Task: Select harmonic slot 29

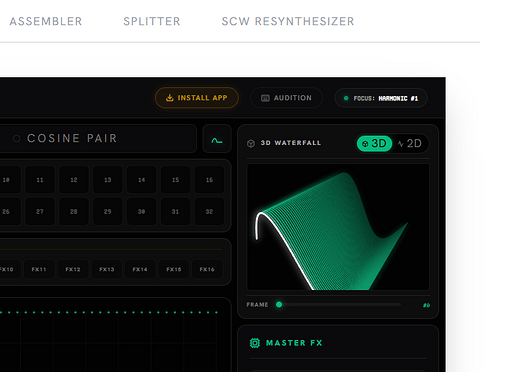Action: [x=108, y=211]
